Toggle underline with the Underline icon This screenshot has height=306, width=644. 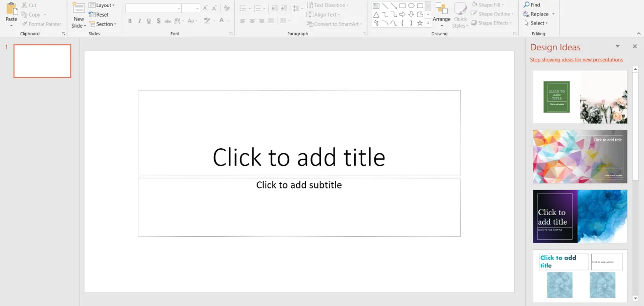[148, 21]
